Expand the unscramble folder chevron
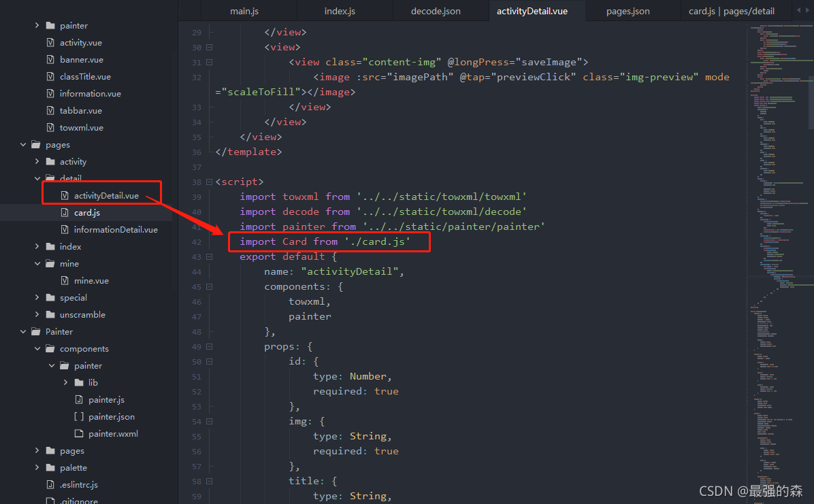This screenshot has width=814, height=504. point(37,314)
